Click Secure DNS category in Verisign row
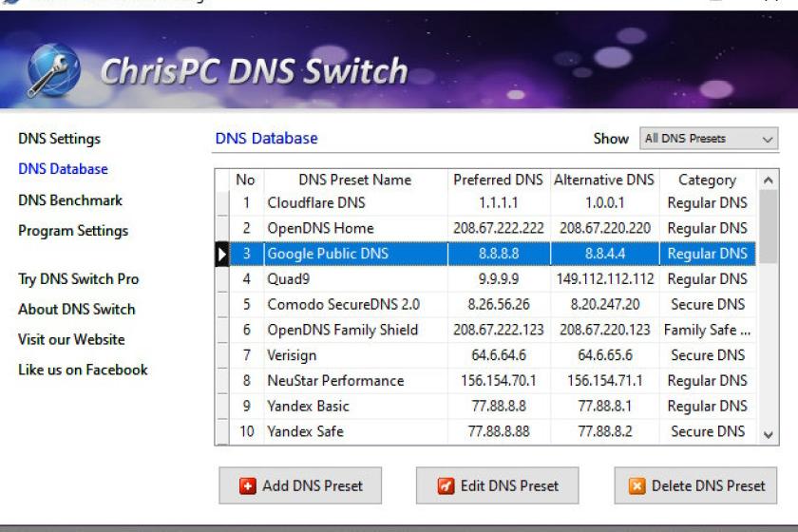The image size is (798, 532). tap(708, 355)
